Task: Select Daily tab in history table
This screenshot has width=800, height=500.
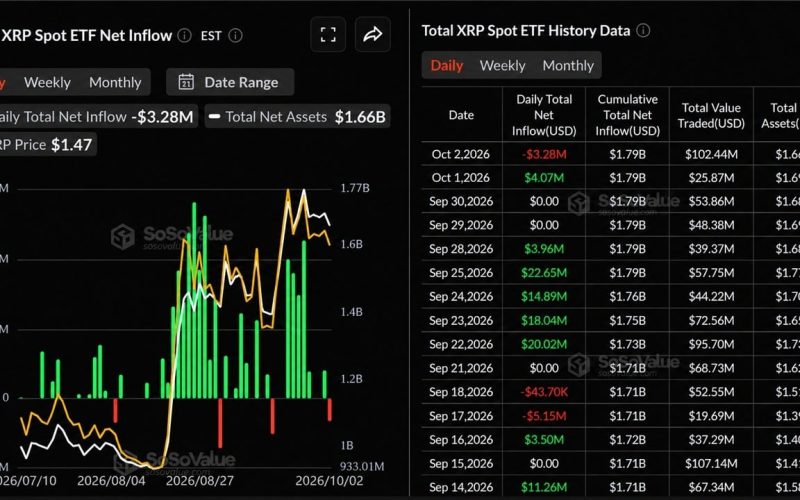Action: (x=446, y=65)
